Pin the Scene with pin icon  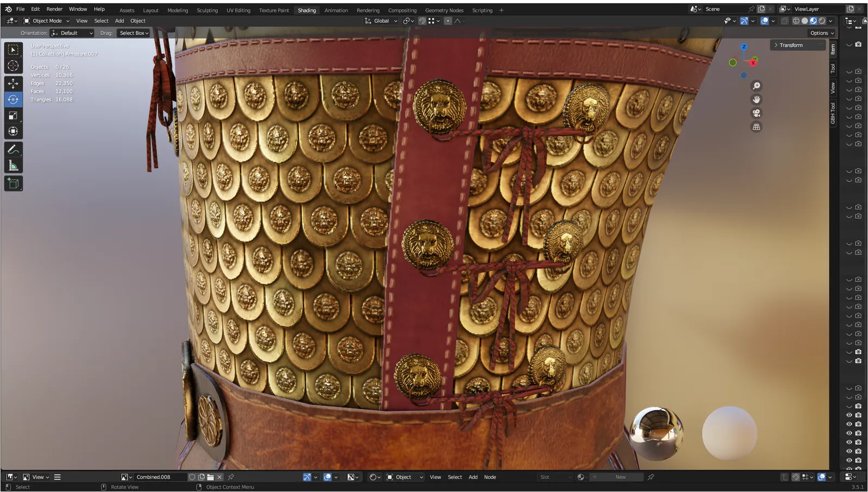[x=751, y=9]
